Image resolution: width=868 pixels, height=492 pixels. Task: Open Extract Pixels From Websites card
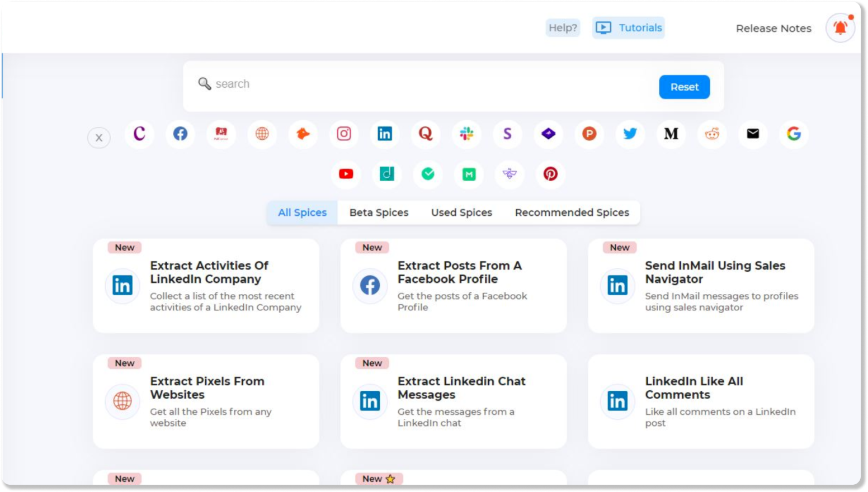pyautogui.click(x=206, y=401)
